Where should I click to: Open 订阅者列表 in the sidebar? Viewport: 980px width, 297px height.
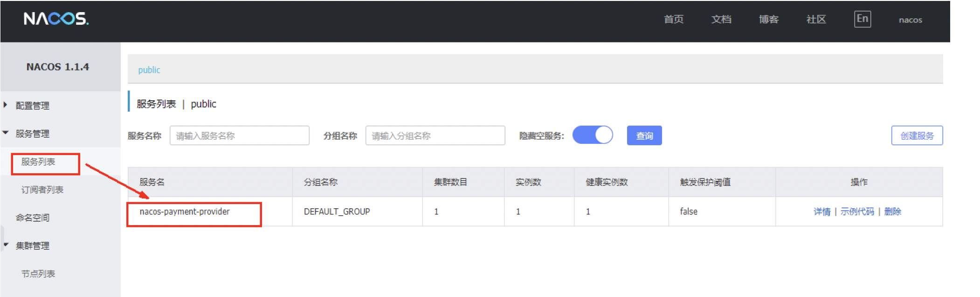coord(42,190)
